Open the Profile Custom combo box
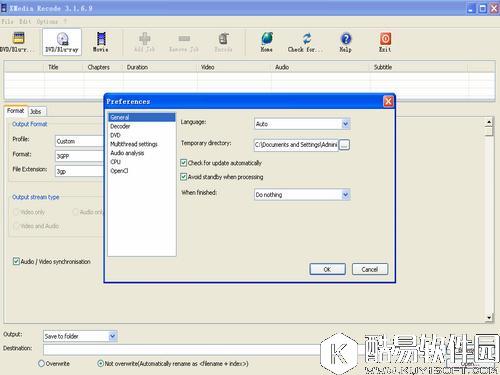This screenshot has width=500, height=375. [79, 141]
